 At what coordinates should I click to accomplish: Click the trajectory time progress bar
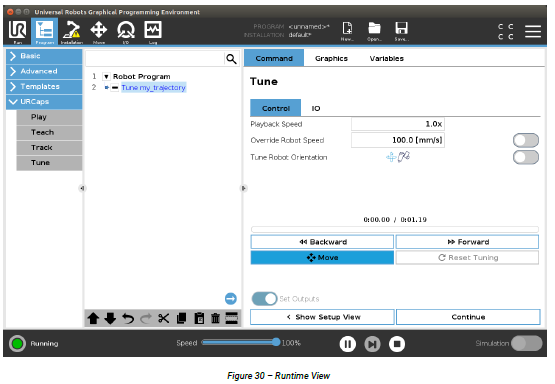(x=395, y=229)
